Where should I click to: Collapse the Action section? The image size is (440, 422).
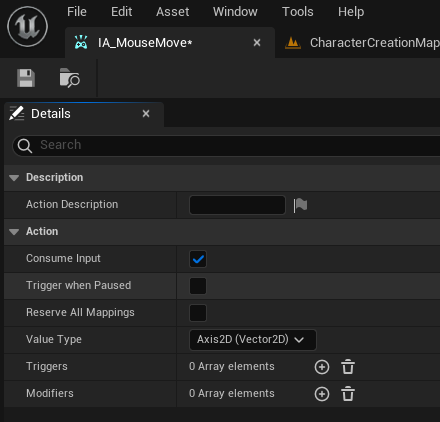[14, 232]
